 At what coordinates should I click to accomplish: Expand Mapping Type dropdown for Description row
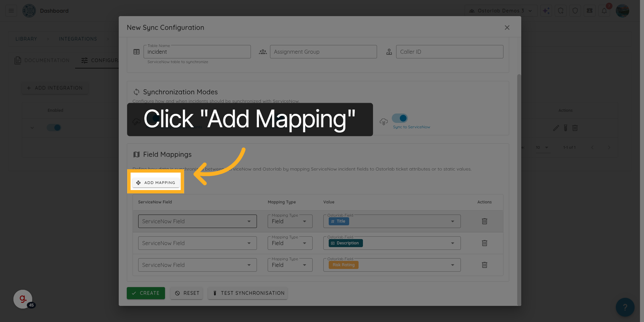290,243
